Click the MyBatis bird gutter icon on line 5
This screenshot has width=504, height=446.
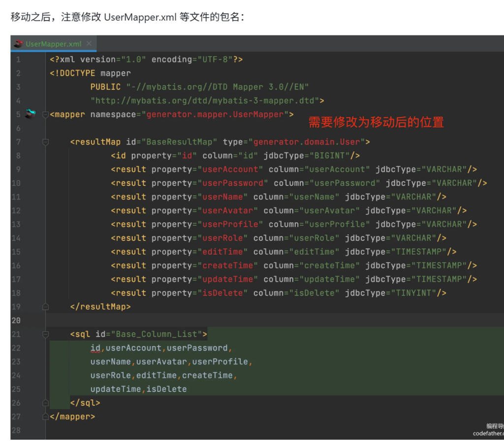tap(31, 114)
